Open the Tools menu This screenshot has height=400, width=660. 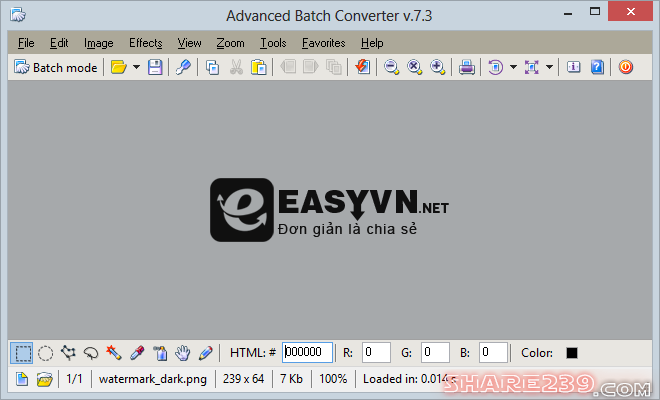click(x=273, y=43)
